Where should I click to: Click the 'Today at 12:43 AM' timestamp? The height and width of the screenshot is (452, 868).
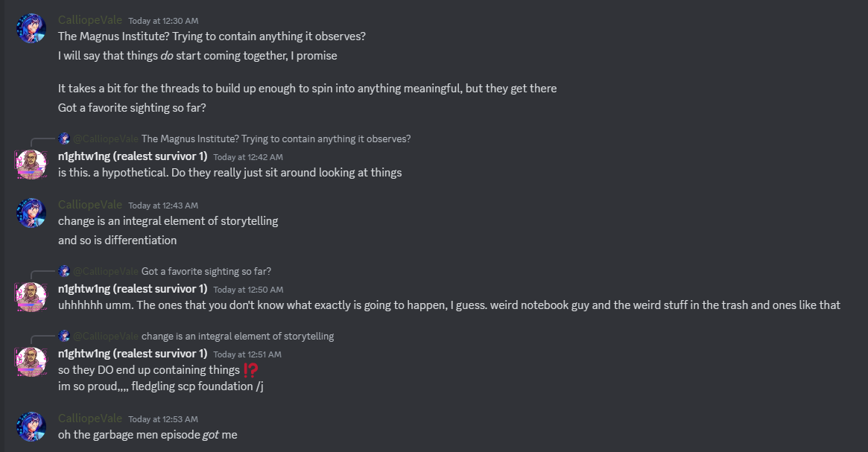click(163, 206)
